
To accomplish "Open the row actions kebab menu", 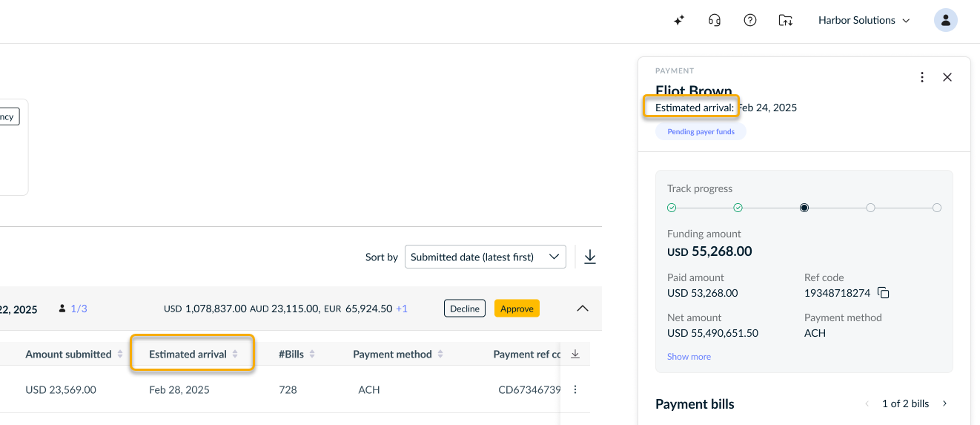I will (x=575, y=389).
